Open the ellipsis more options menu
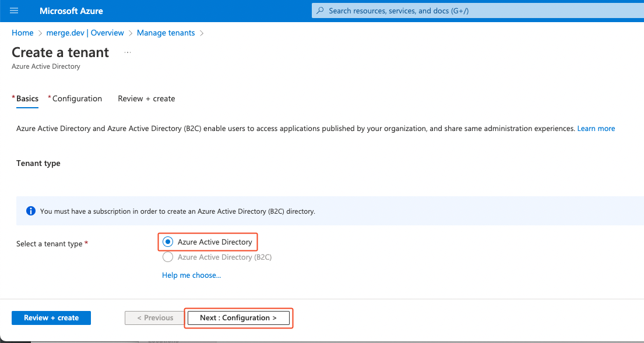644x343 pixels. coord(128,52)
